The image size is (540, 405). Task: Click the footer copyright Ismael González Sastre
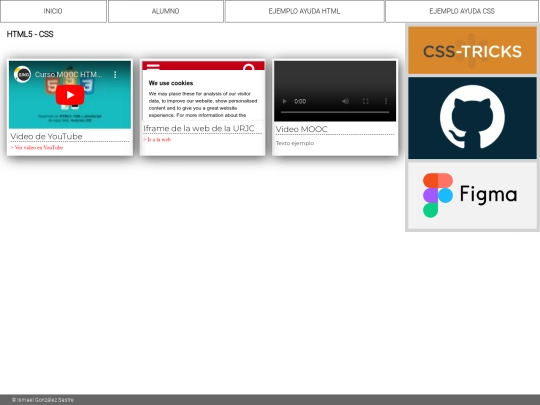(x=43, y=400)
